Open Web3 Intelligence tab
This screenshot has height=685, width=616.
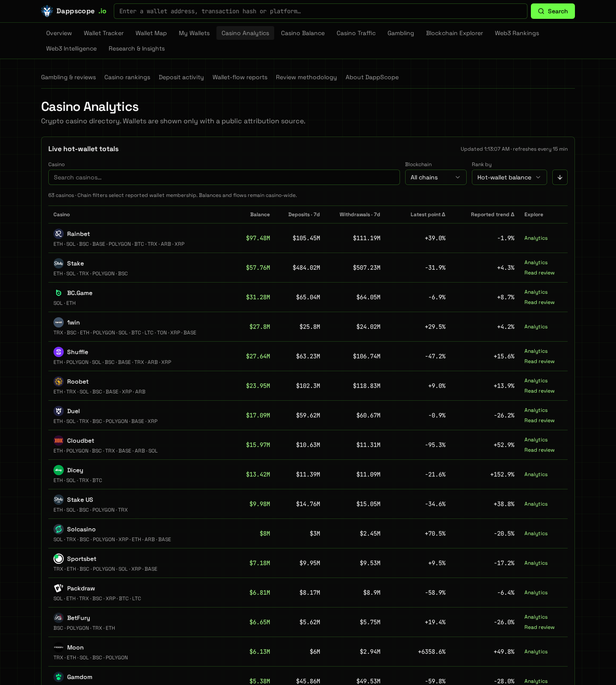tap(71, 48)
